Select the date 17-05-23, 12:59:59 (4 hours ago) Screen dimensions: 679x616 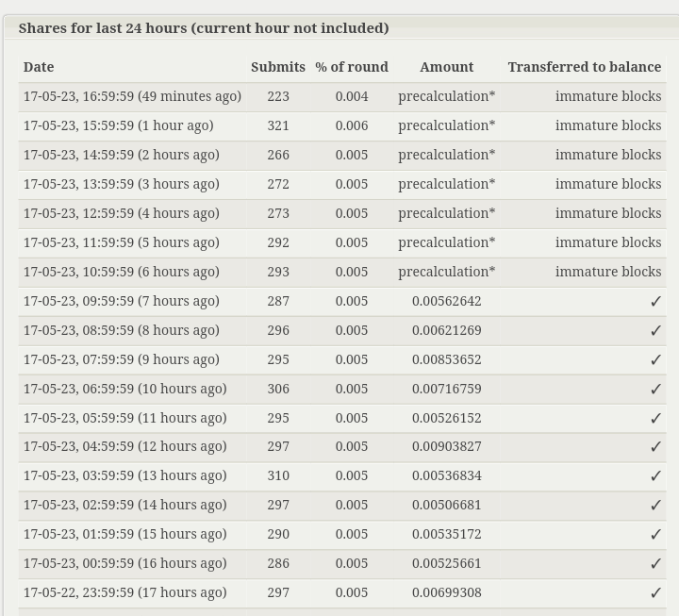pos(122,213)
